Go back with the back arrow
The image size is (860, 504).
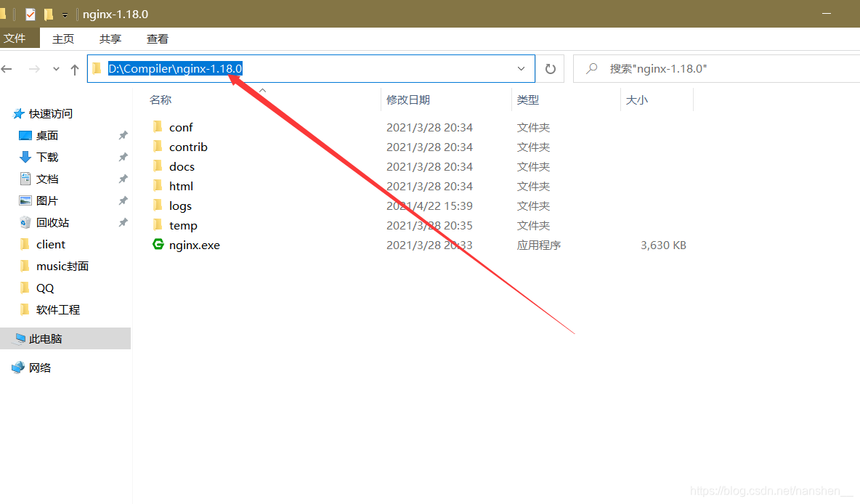7,69
